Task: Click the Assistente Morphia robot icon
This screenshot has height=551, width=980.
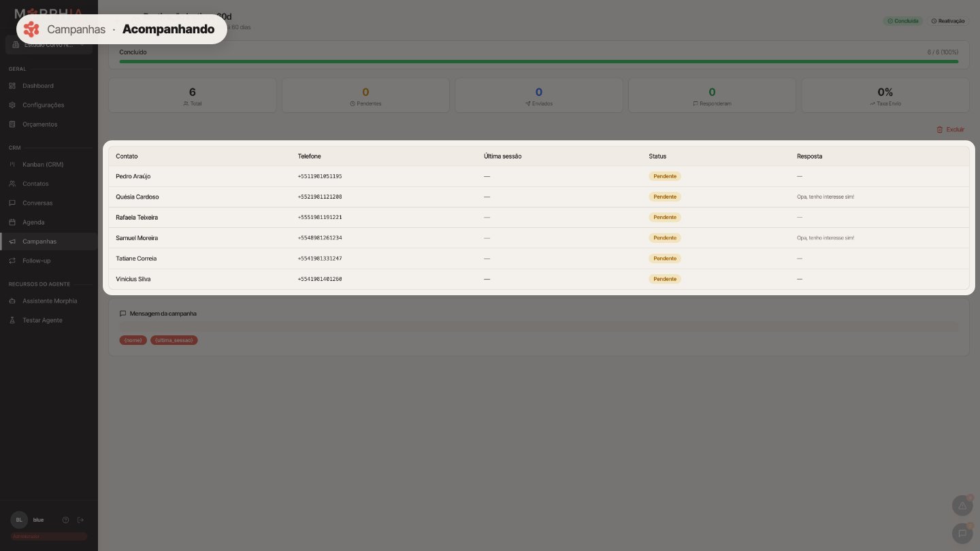Action: click(12, 301)
